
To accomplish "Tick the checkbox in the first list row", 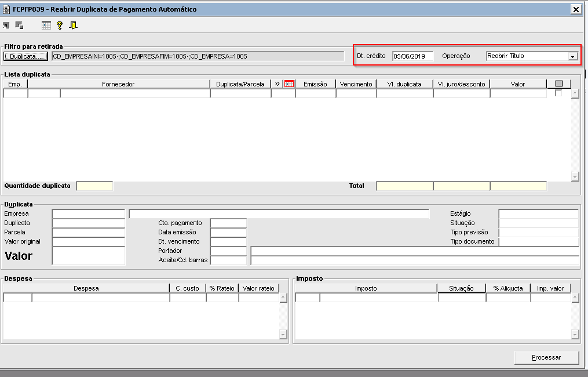I will pyautogui.click(x=558, y=93).
